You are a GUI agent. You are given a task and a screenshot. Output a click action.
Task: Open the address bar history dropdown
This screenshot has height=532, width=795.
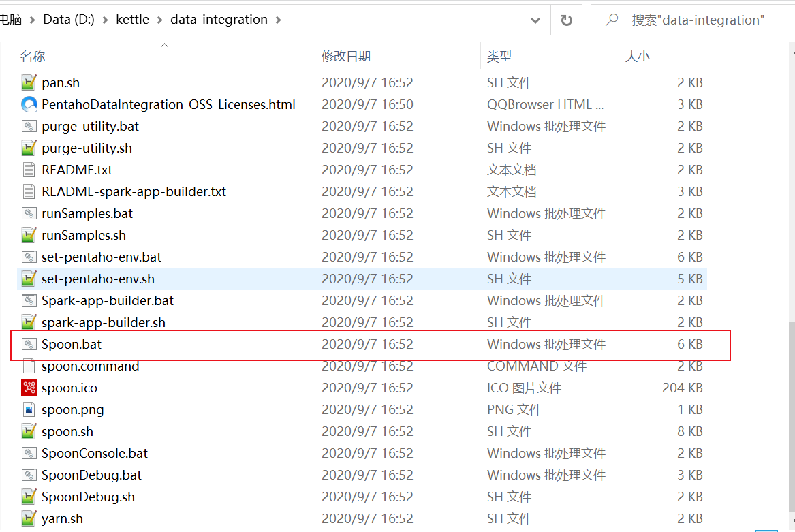point(535,20)
